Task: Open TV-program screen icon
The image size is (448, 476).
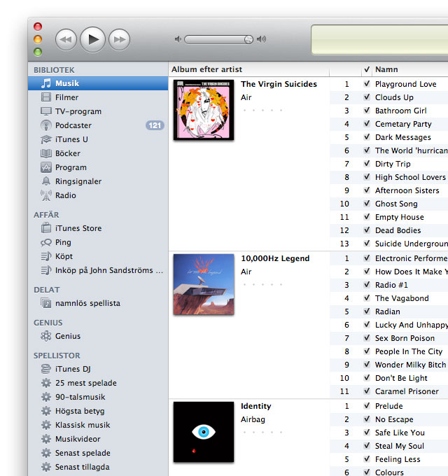Action: point(45,111)
